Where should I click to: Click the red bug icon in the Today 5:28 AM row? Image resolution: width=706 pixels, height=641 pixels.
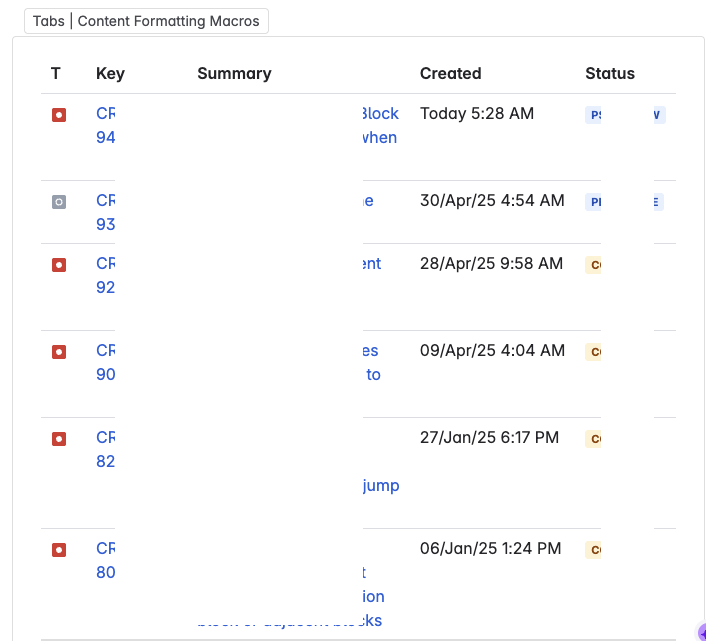coord(59,115)
